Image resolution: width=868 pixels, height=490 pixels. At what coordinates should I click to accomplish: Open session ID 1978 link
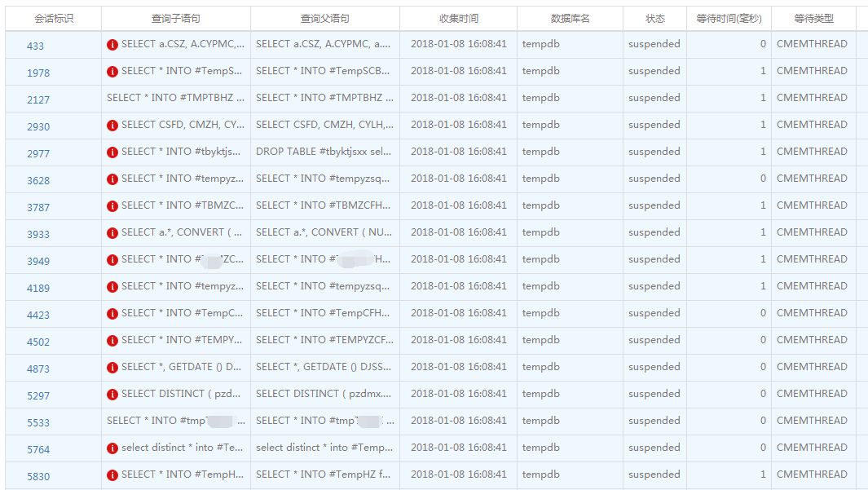tap(38, 73)
